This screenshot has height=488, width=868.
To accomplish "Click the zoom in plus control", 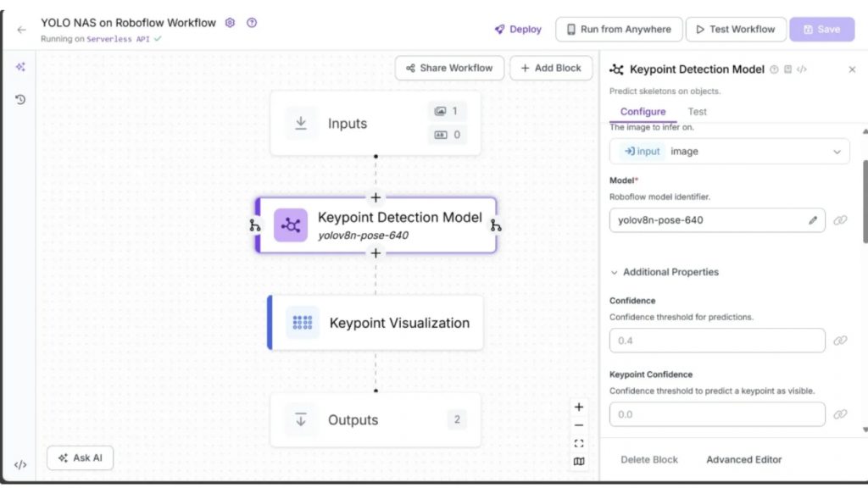I will click(x=579, y=407).
